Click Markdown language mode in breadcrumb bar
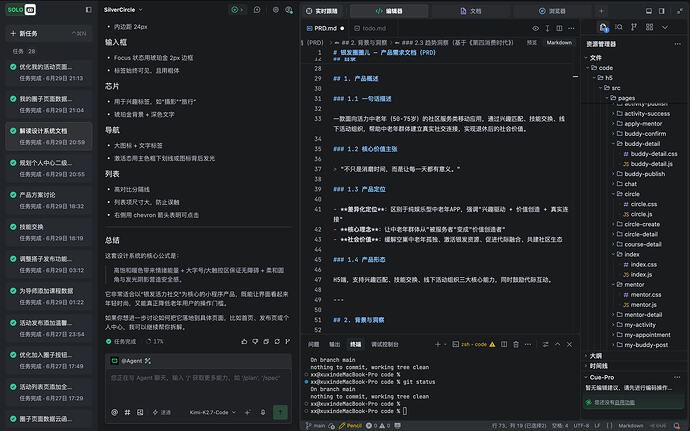This screenshot has width=690, height=431. [x=559, y=43]
